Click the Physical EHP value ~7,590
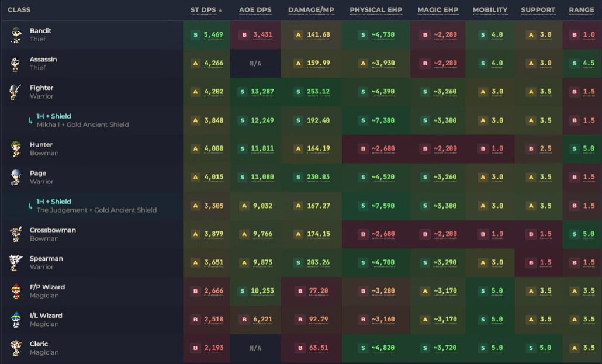The width and height of the screenshot is (602, 364). pos(383,206)
